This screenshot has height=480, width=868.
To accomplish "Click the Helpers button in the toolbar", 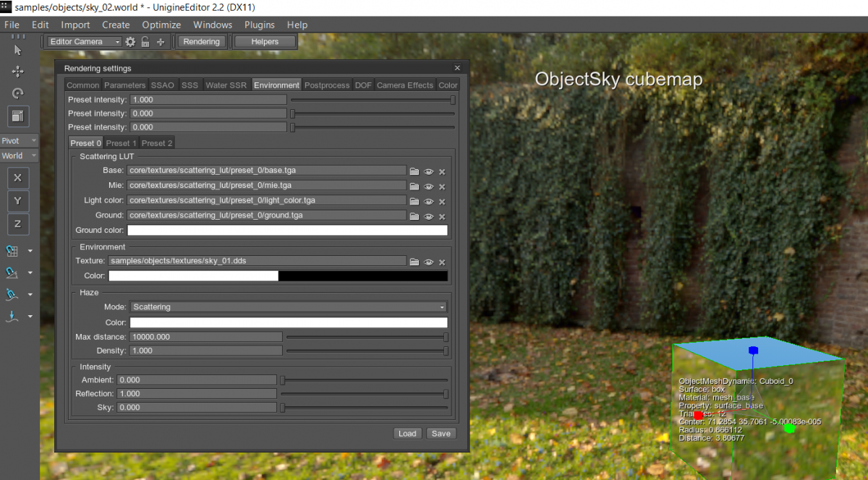I will coord(264,41).
